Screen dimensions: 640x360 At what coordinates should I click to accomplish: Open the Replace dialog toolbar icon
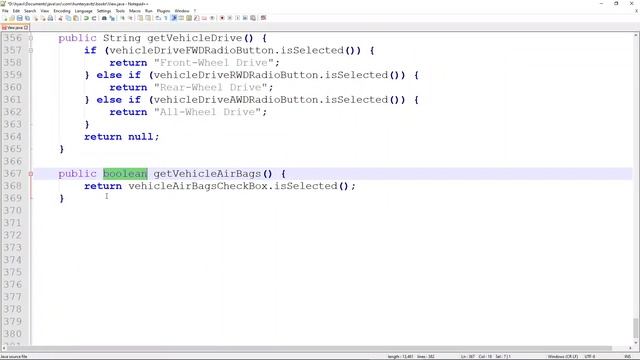pyautogui.click(x=112, y=18)
